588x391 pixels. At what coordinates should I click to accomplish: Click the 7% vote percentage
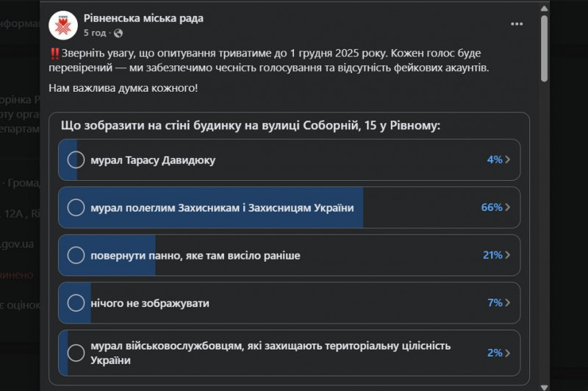click(494, 303)
